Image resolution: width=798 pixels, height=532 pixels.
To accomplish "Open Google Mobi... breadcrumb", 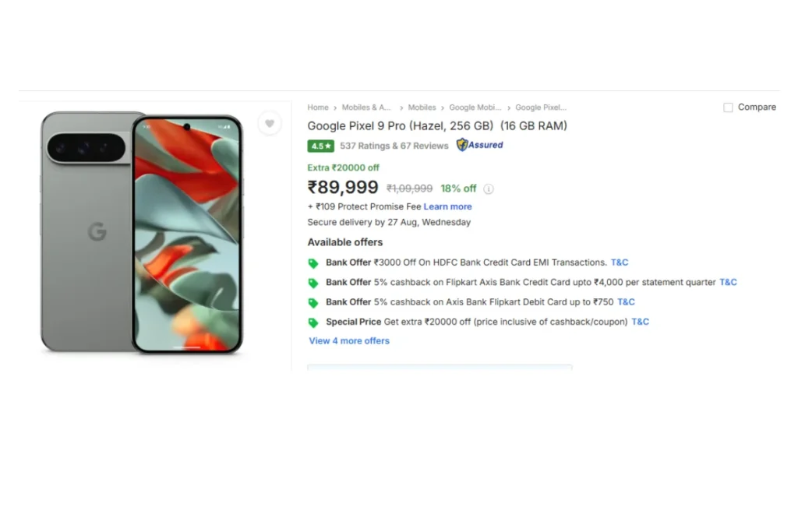I will pyautogui.click(x=475, y=107).
